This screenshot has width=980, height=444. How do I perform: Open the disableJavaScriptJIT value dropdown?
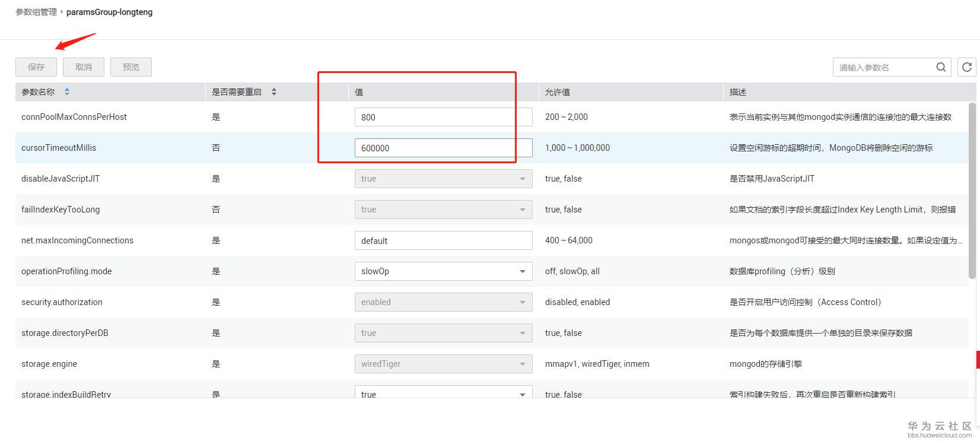[444, 179]
